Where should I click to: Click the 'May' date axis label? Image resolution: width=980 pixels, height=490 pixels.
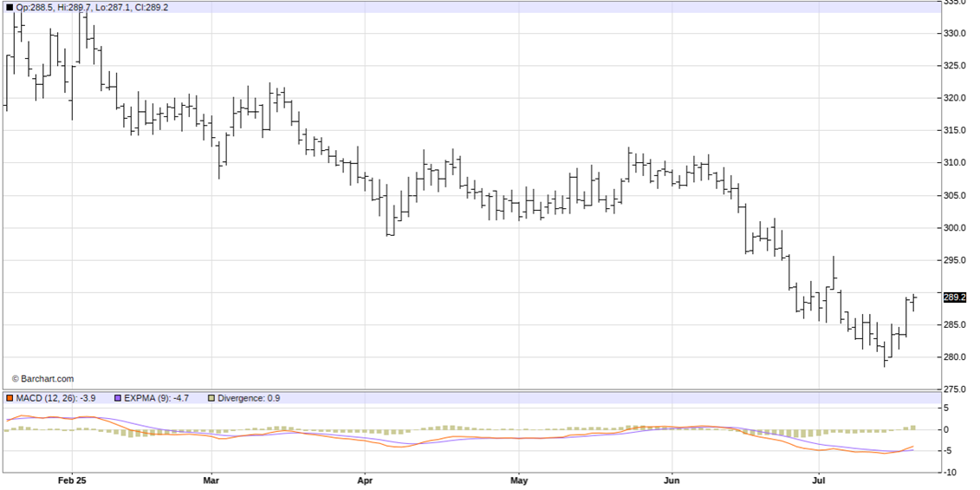(x=519, y=480)
